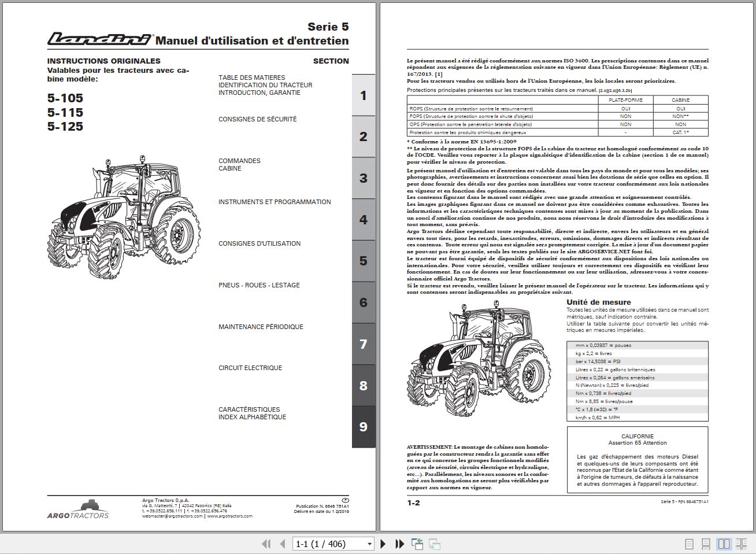Click the OPS protection table row
The image size is (756, 554).
pyautogui.click(x=558, y=124)
